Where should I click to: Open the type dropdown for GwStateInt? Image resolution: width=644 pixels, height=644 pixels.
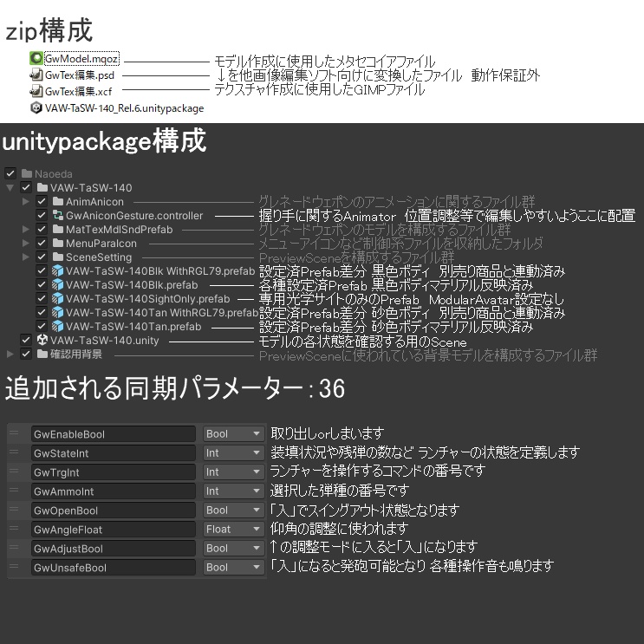point(233,453)
